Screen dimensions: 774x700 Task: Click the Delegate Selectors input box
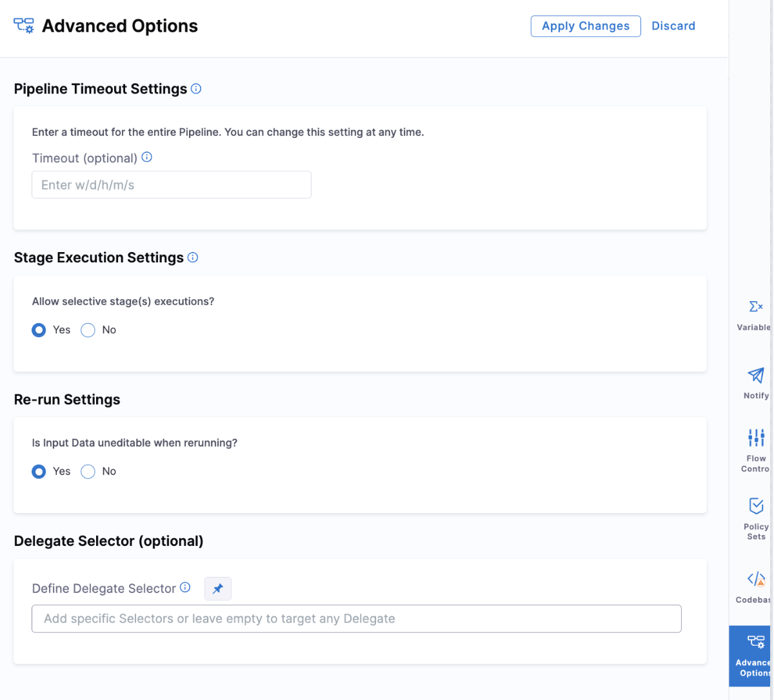coord(356,619)
